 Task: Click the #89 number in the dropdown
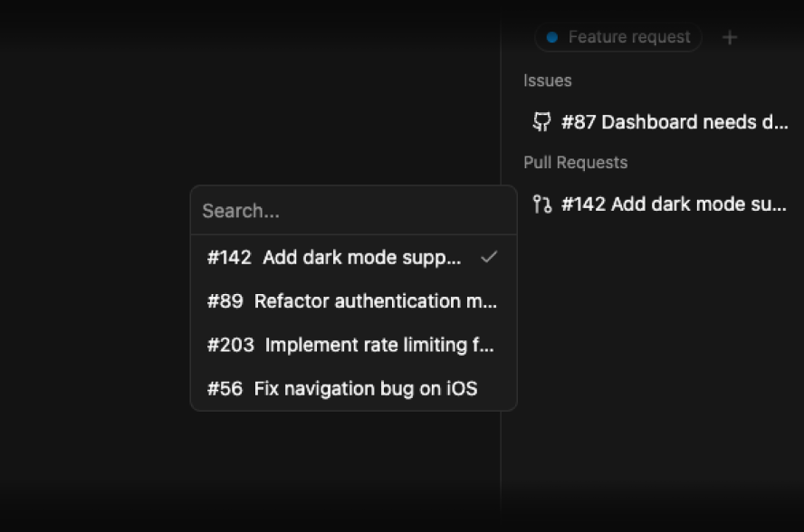[225, 301]
